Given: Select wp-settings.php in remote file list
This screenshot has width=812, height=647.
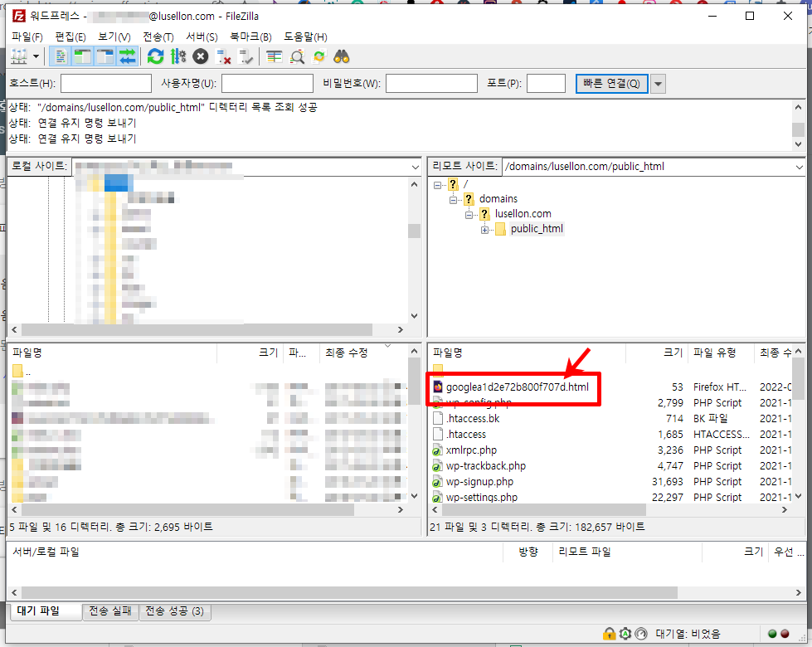Looking at the screenshot, I should [482, 498].
